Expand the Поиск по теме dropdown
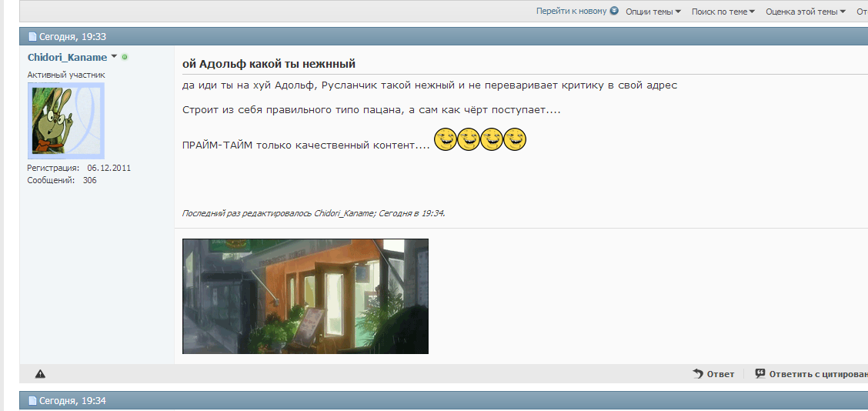Image resolution: width=868 pixels, height=411 pixels. point(723,12)
